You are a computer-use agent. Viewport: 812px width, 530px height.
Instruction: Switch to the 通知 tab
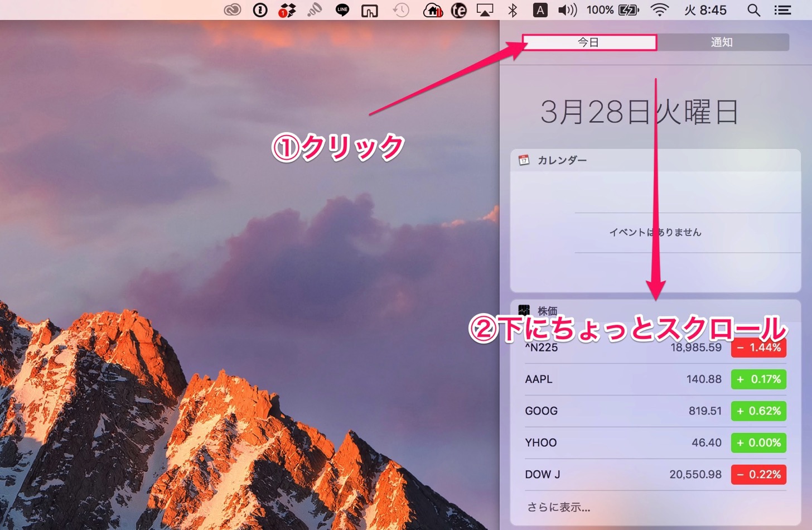pos(722,42)
